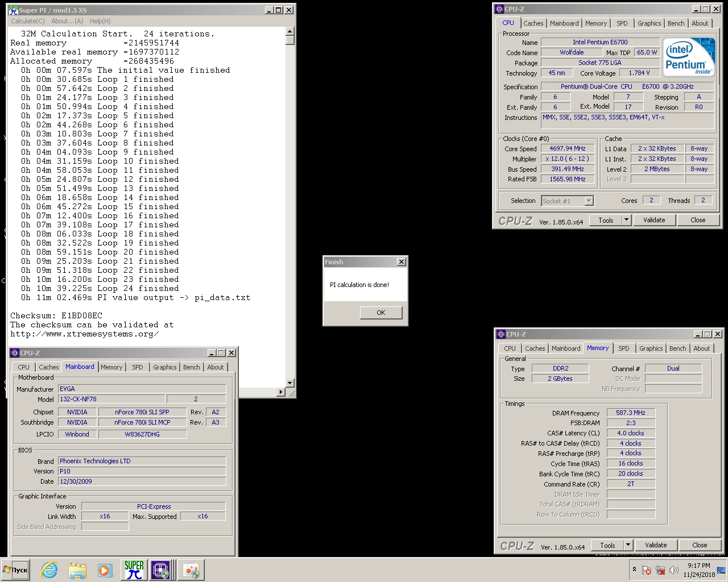This screenshot has width=728, height=582.
Task: Click Validate in the CPU tab window
Action: (x=654, y=220)
